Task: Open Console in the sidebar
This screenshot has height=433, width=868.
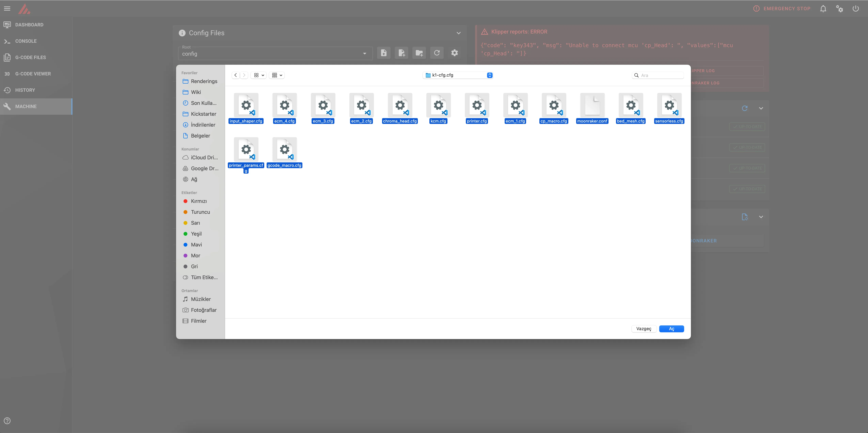Action: (x=36, y=41)
